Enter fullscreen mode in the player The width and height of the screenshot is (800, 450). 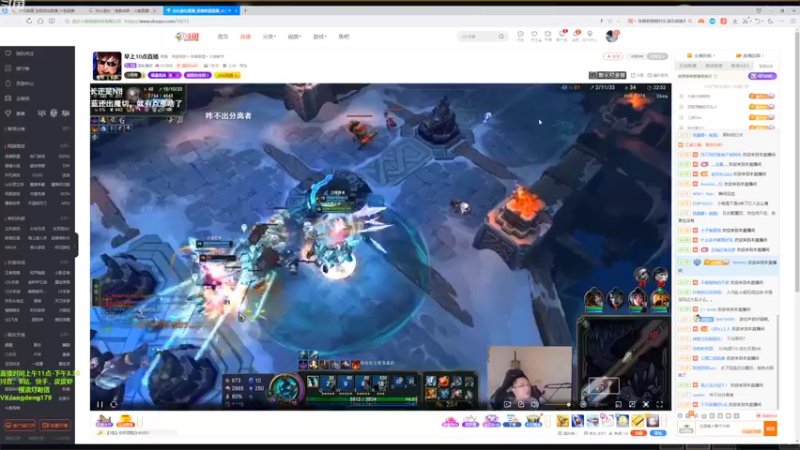coord(660,405)
